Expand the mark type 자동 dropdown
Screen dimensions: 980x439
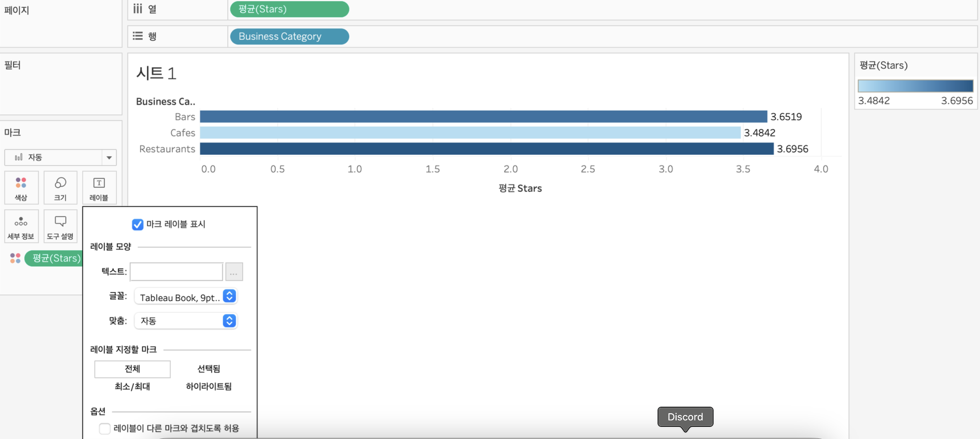point(109,158)
